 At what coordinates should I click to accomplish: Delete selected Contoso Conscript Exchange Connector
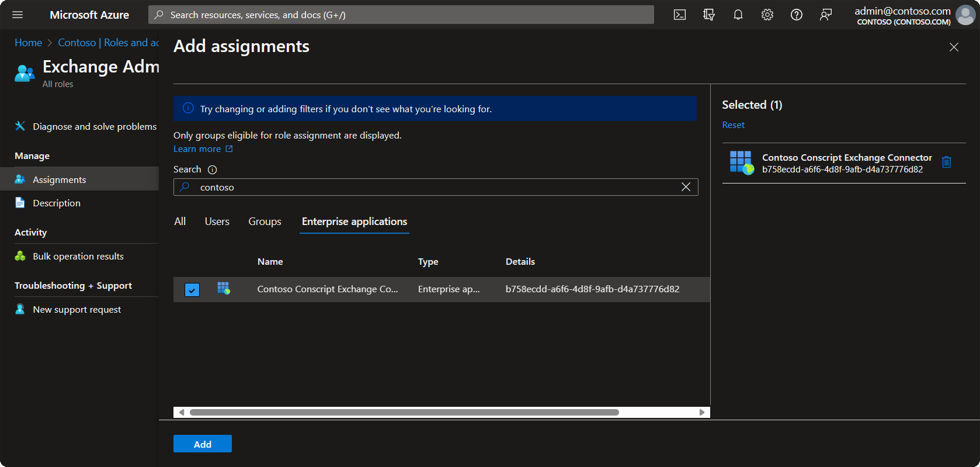click(947, 162)
